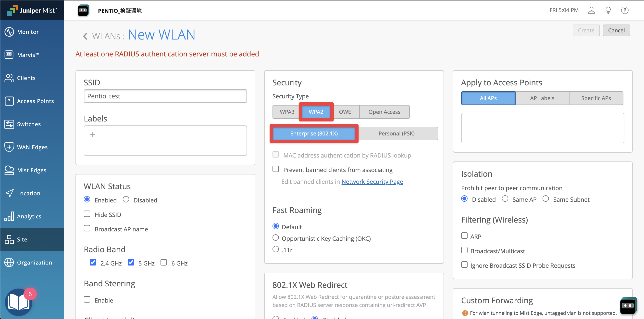Check Prevent banned clients from associating
The image size is (644, 319).
point(275,169)
